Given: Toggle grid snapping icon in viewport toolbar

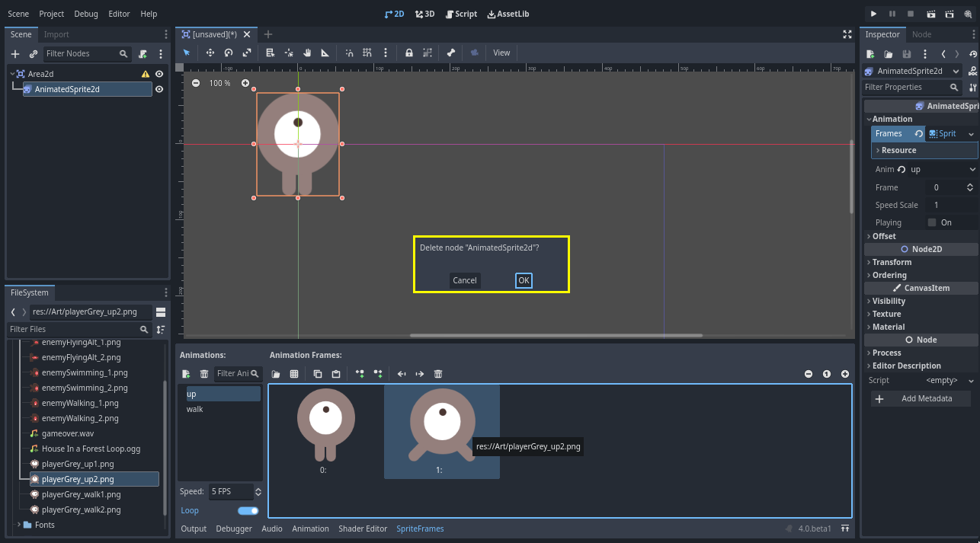Looking at the screenshot, I should (x=367, y=53).
